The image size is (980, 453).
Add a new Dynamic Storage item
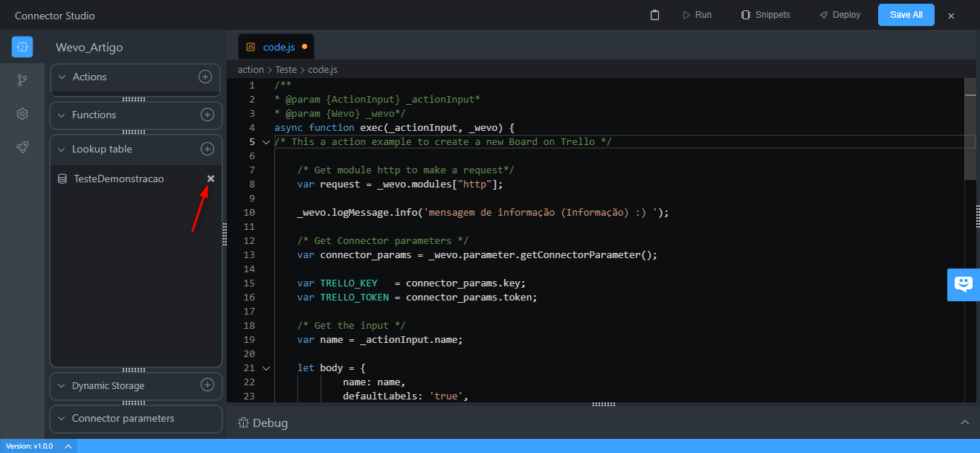click(207, 385)
